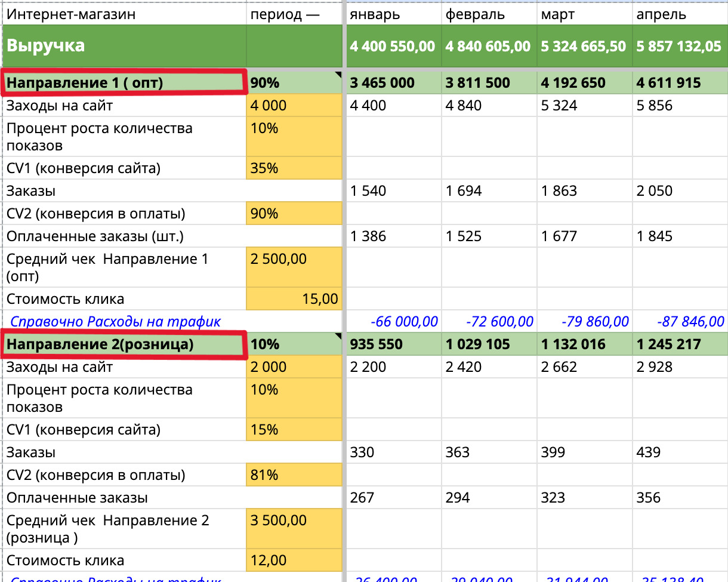Select bold 10% cell beside Направление 2(розница)
The width and height of the screenshot is (728, 582).
tap(294, 344)
